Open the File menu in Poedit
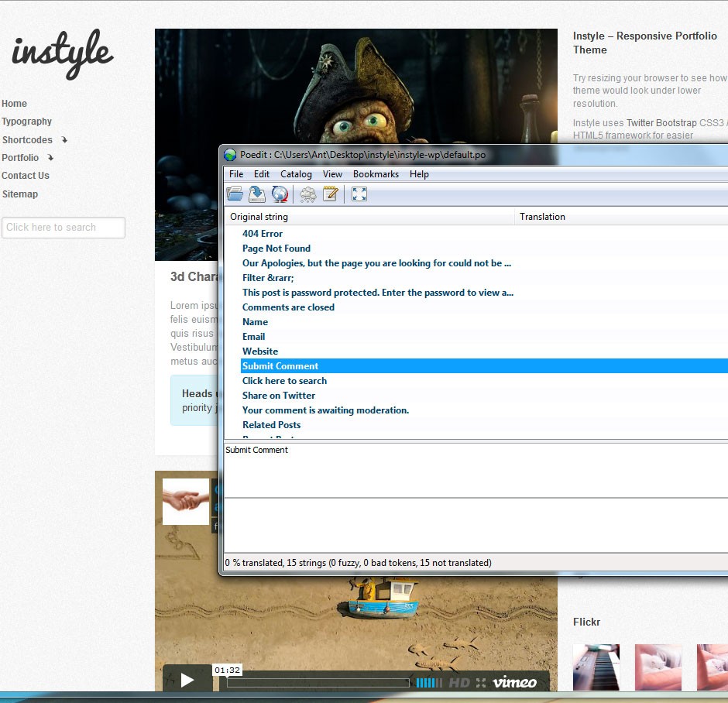This screenshot has width=728, height=703. tap(236, 174)
